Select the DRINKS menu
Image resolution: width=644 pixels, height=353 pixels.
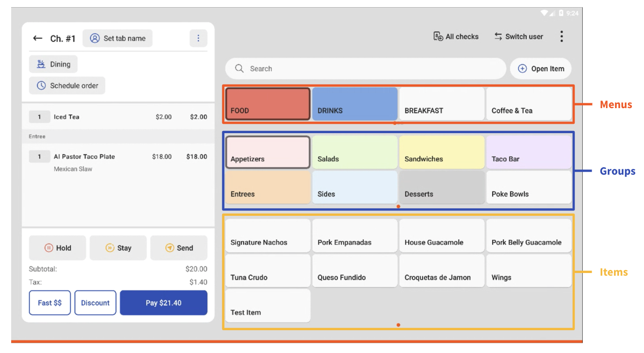coord(355,104)
